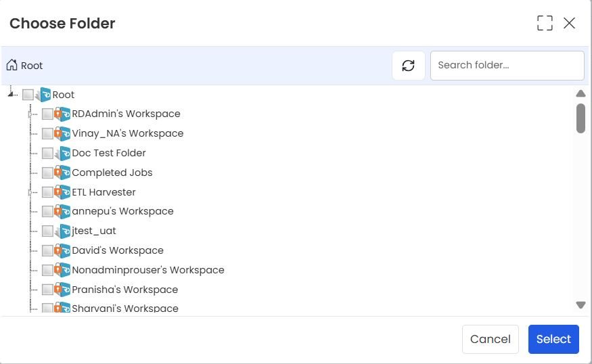Expand the ETL Harvester node arrow

30,193
